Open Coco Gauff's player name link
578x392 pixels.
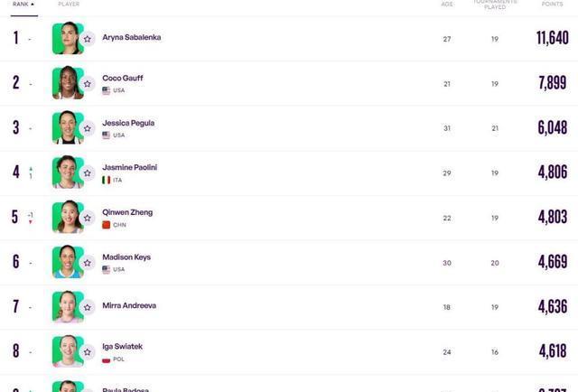tap(123, 79)
